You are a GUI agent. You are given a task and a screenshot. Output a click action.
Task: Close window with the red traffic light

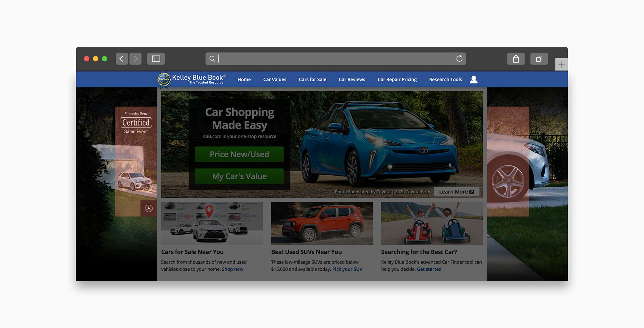87,59
